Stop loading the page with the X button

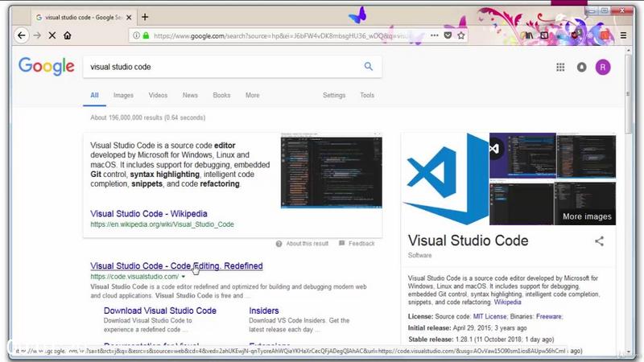coord(52,35)
